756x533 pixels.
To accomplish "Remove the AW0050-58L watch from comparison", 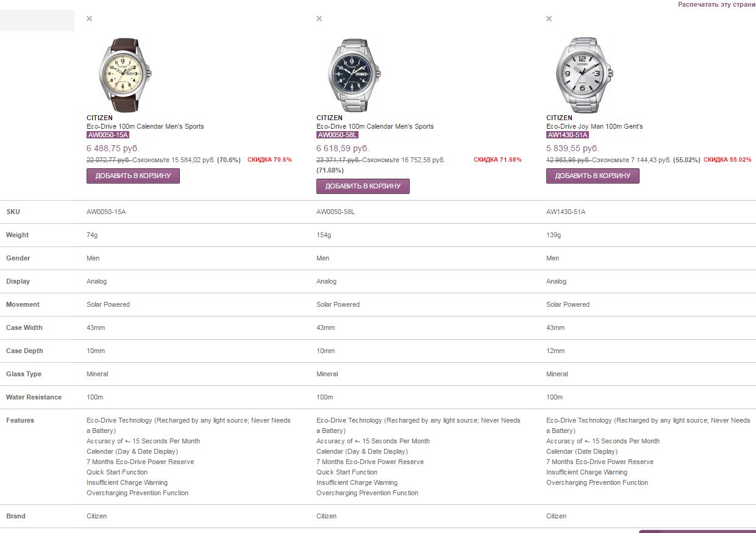I will click(319, 19).
